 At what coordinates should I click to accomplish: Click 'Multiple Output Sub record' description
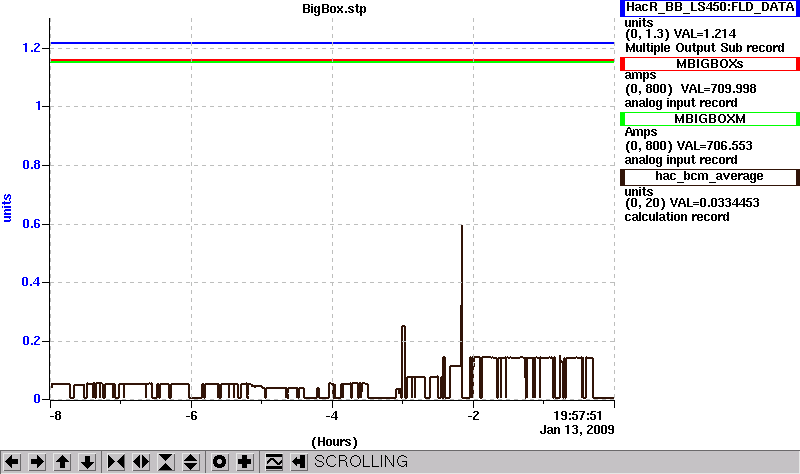[x=705, y=48]
